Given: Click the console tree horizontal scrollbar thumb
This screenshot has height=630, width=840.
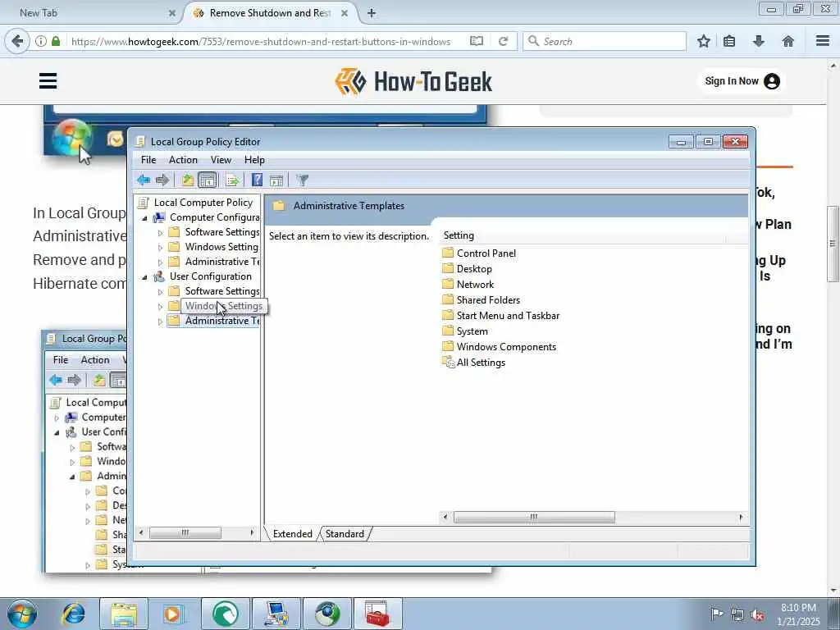Looking at the screenshot, I should tap(185, 533).
